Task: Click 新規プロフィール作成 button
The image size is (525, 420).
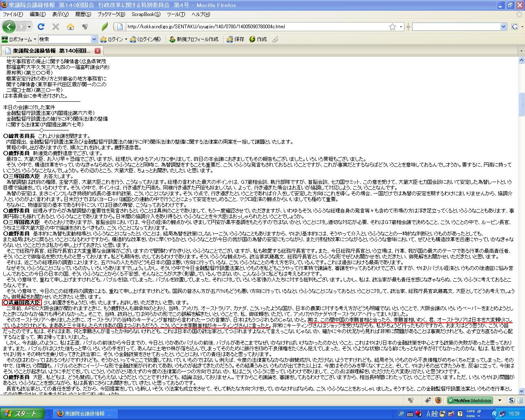Action: tap(194, 39)
